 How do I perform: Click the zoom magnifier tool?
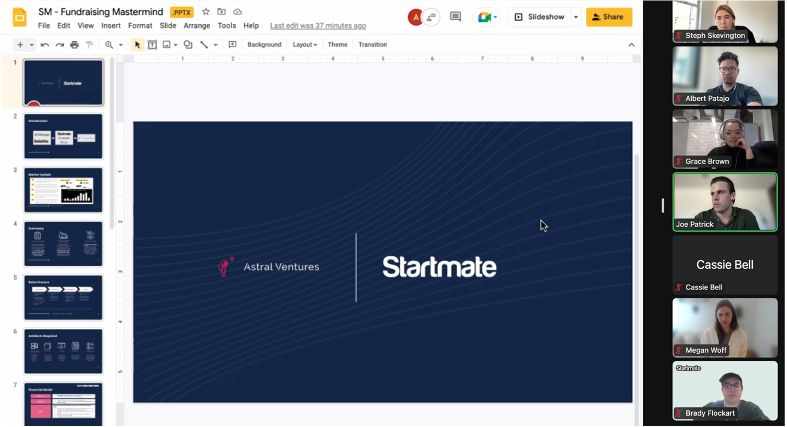(109, 45)
